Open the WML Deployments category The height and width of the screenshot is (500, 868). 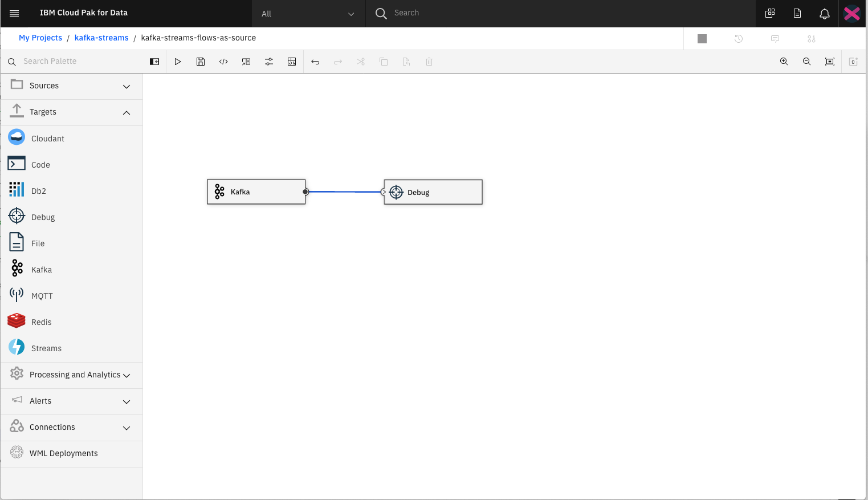pyautogui.click(x=71, y=454)
